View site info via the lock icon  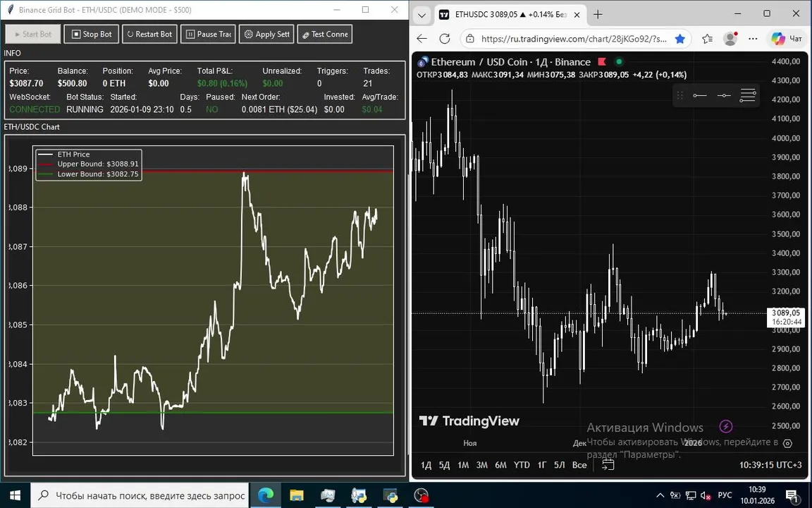tap(469, 39)
